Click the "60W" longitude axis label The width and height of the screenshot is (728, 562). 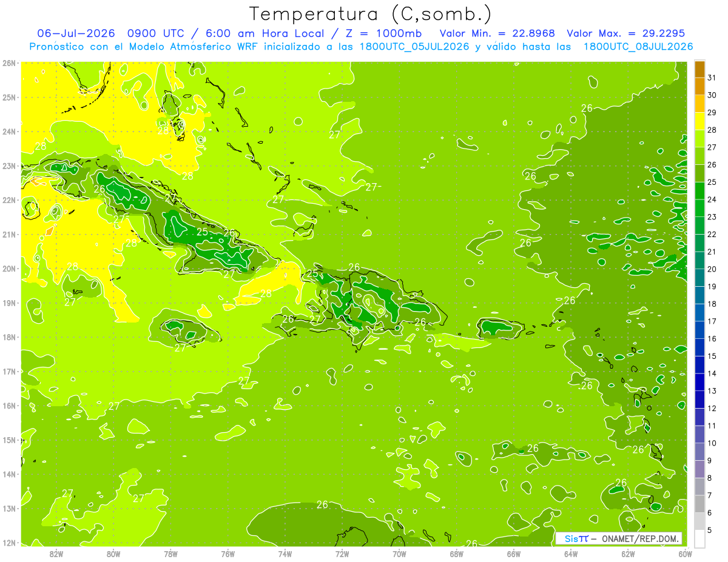[685, 554]
